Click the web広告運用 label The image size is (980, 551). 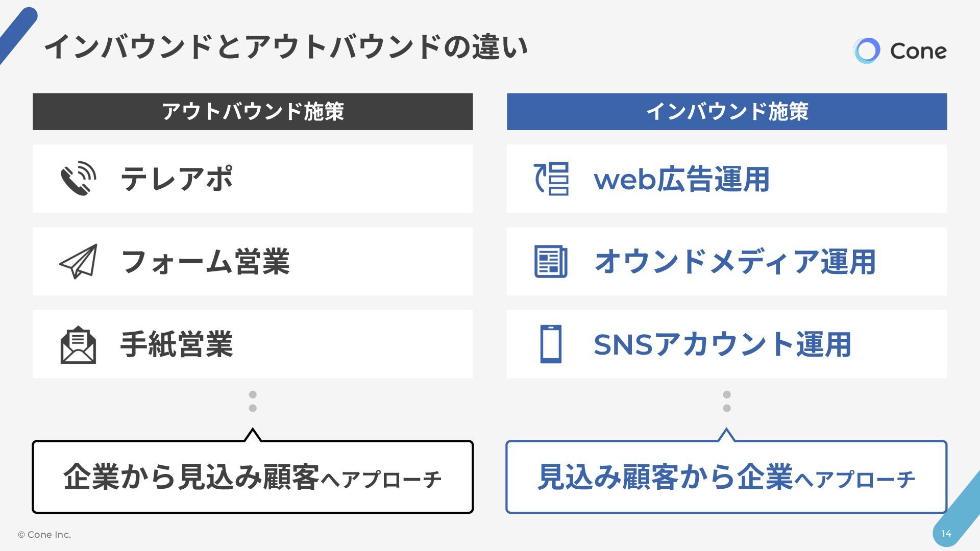coord(681,179)
